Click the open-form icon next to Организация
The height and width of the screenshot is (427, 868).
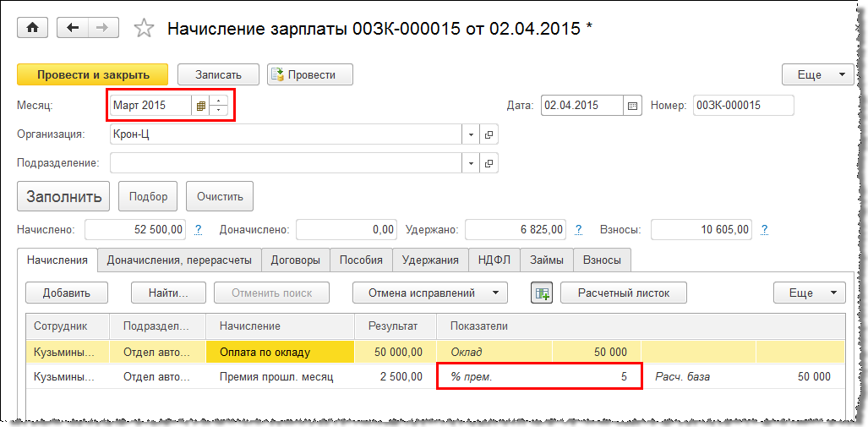coord(489,134)
